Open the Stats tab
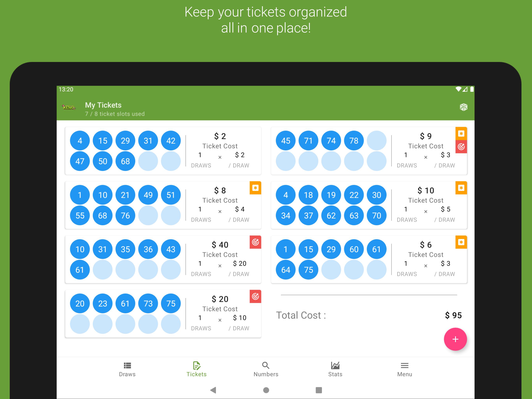The height and width of the screenshot is (399, 532). (x=335, y=369)
